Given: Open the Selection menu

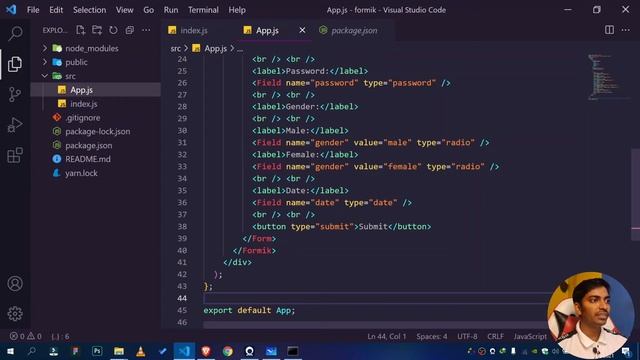Looking at the screenshot, I should (x=89, y=10).
